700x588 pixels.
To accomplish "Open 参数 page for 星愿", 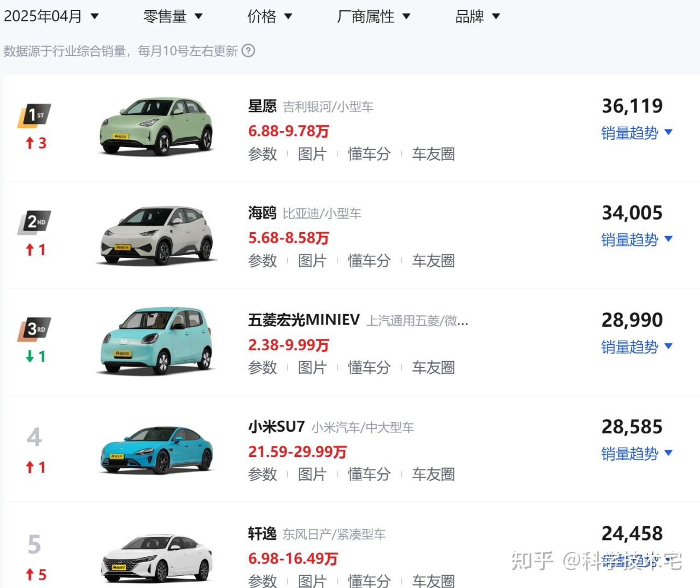I will click(262, 154).
